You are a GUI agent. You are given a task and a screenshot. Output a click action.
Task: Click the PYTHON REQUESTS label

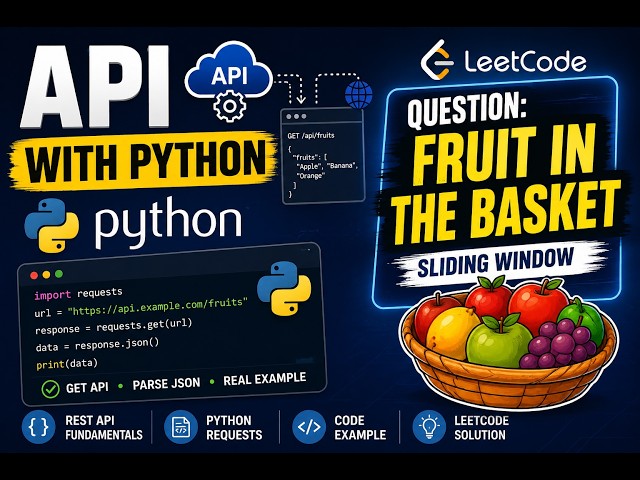234,427
